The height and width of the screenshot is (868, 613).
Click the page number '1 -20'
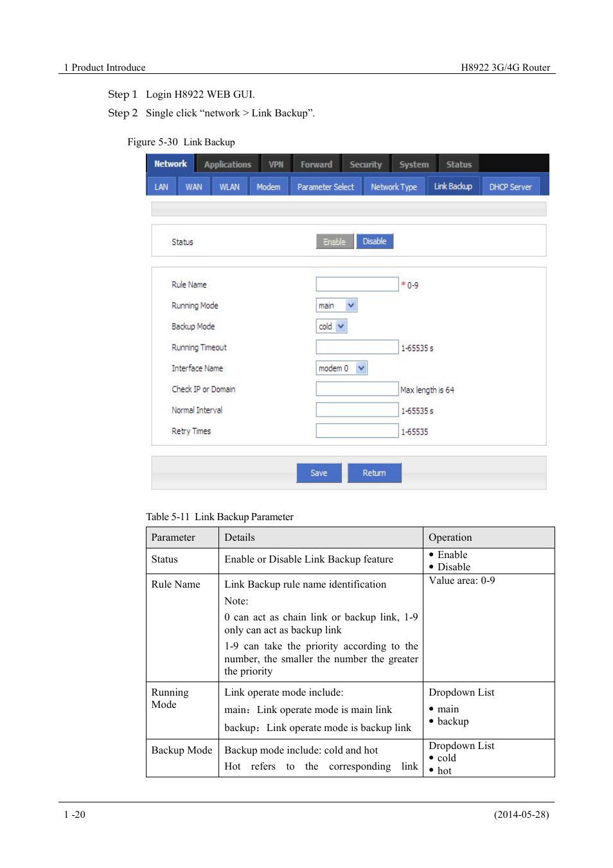click(75, 815)
